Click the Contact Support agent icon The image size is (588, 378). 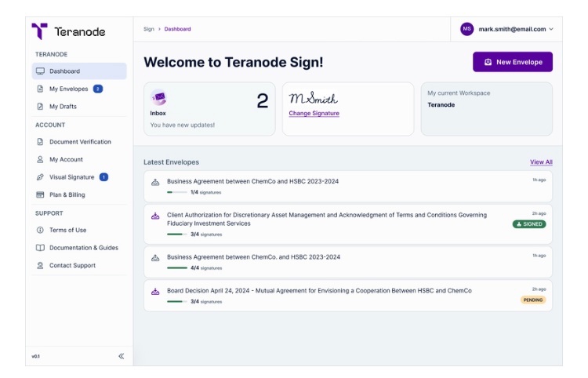pos(40,266)
